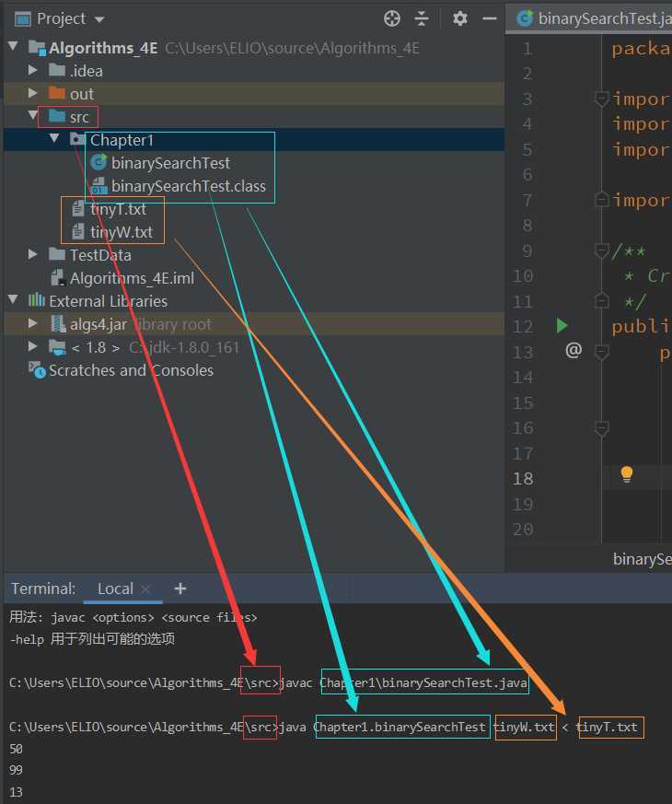Click the tinyT.txt text file icon

(x=77, y=209)
